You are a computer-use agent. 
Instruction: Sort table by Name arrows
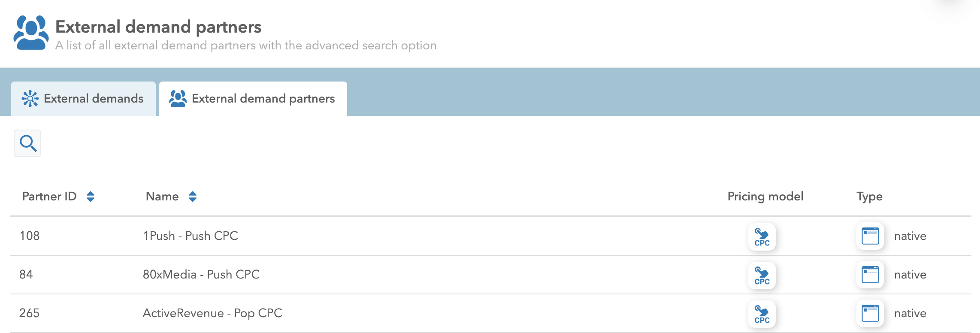[x=193, y=197]
